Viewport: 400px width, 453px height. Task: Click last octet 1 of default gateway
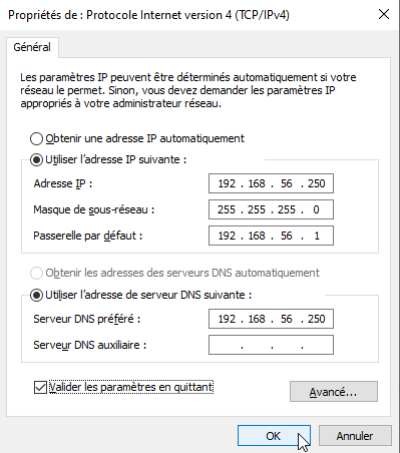tap(317, 236)
